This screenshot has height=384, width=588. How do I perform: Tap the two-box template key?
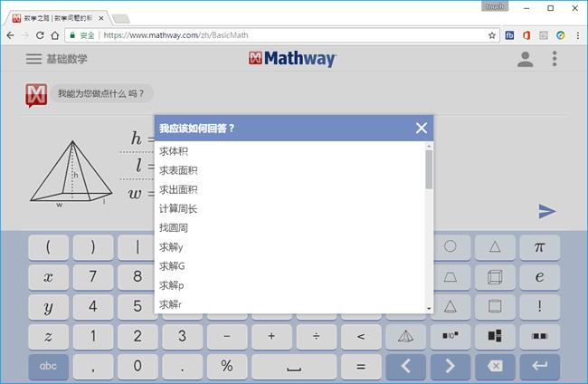coord(540,336)
